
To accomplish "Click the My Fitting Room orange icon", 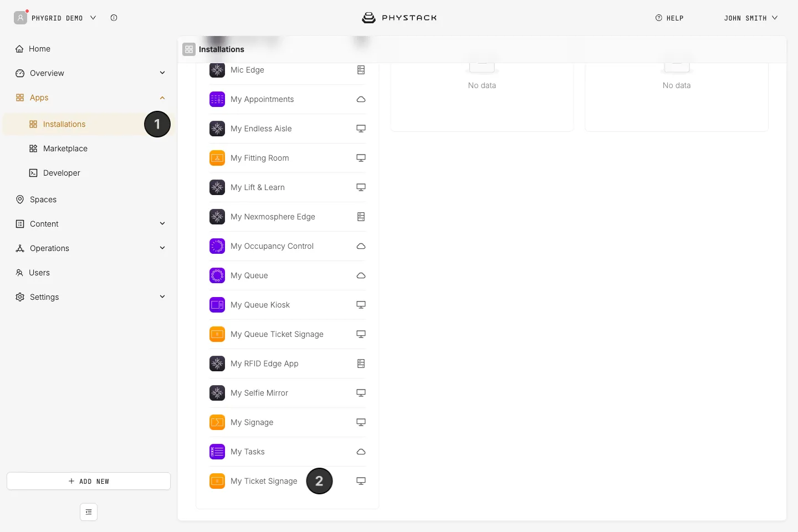I will point(217,158).
